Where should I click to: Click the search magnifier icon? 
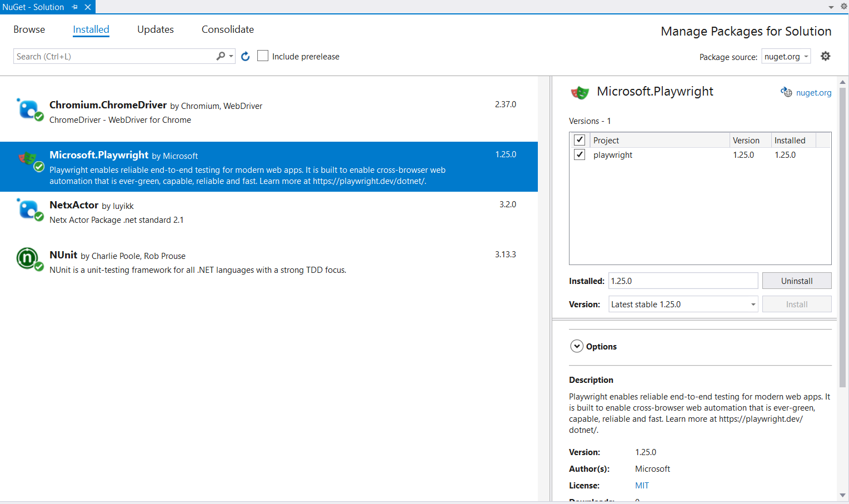tap(221, 56)
